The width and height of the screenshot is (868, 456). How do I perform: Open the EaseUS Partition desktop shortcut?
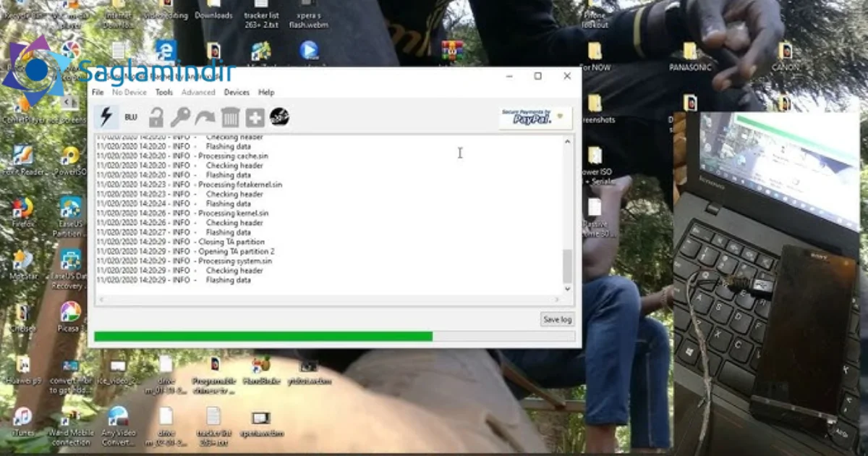point(70,217)
